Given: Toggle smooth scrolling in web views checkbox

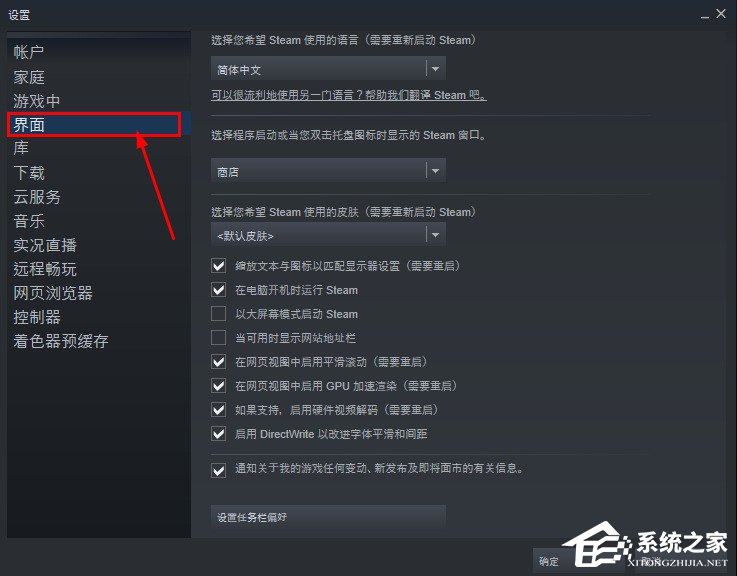Looking at the screenshot, I should pos(219,362).
